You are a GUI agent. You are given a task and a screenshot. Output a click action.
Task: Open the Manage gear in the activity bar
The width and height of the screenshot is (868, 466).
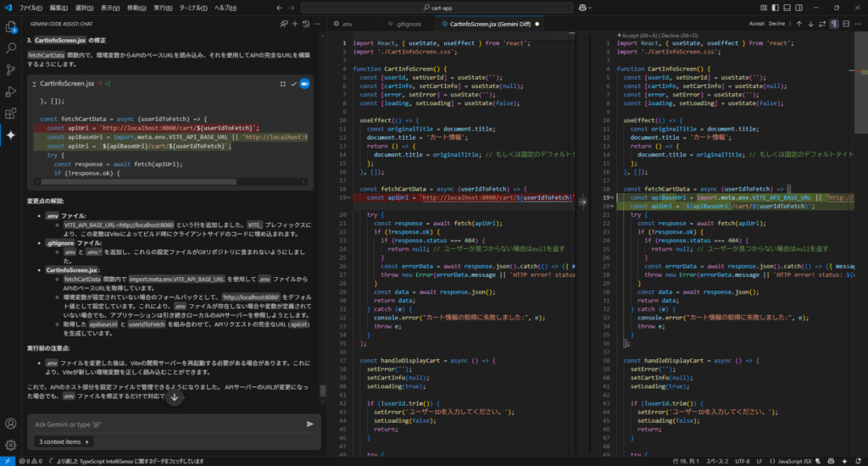coord(10,445)
